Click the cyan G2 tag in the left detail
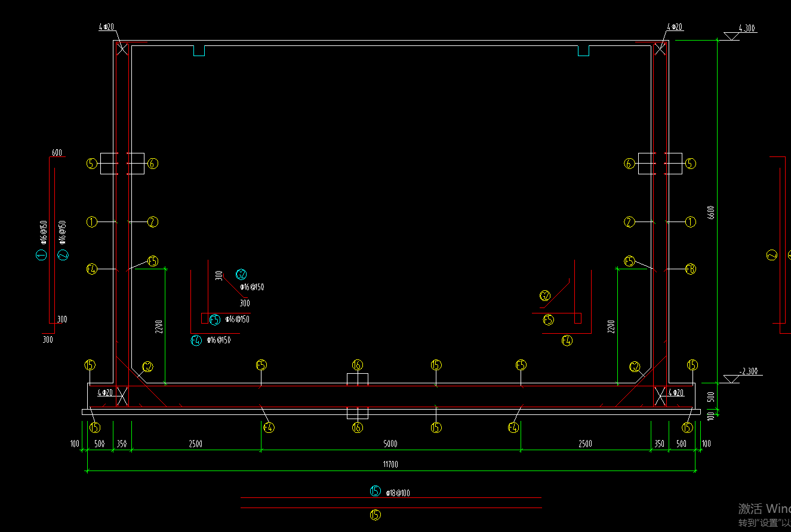 [241, 275]
